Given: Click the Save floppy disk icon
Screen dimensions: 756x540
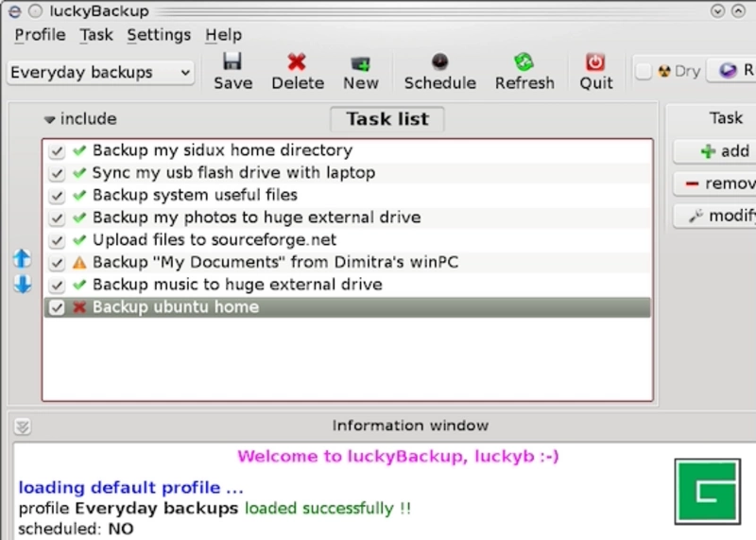Looking at the screenshot, I should coord(232,62).
